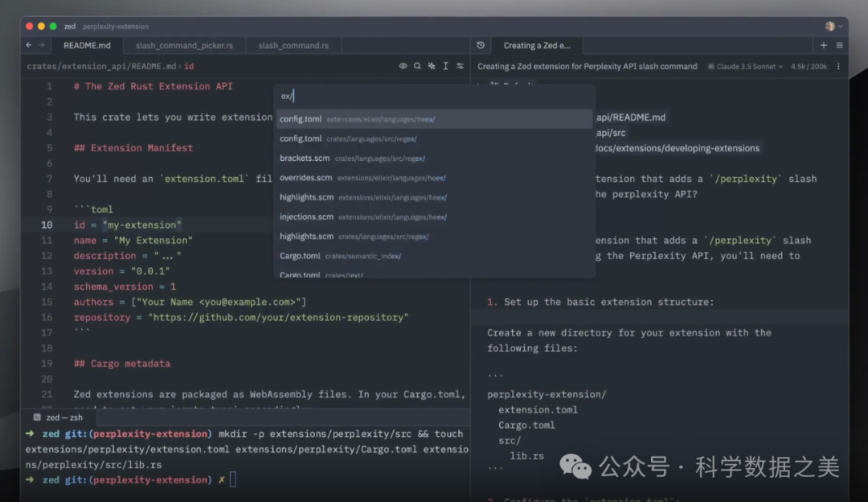Click the api/src reference in assistant
Viewport: 868px width, 502px height.
click(611, 133)
